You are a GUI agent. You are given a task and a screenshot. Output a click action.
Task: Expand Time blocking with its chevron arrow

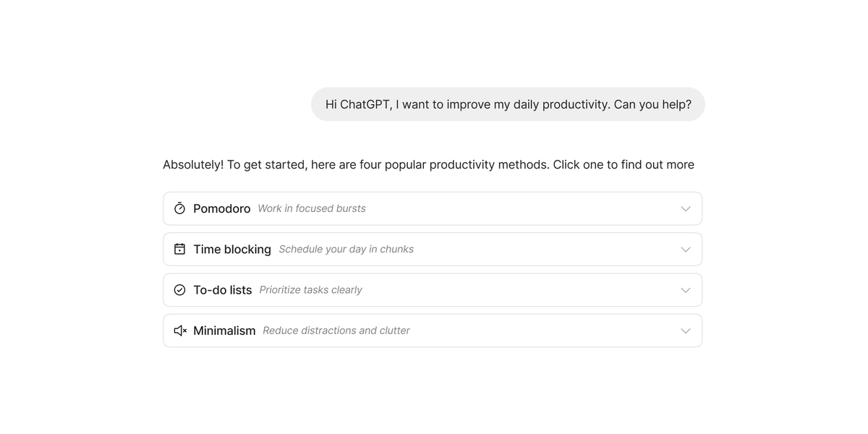click(686, 250)
